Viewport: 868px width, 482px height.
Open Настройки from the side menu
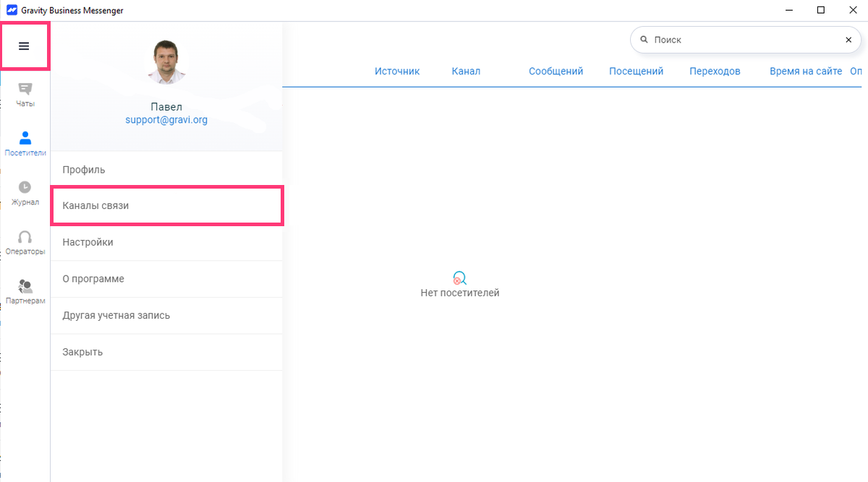point(88,242)
